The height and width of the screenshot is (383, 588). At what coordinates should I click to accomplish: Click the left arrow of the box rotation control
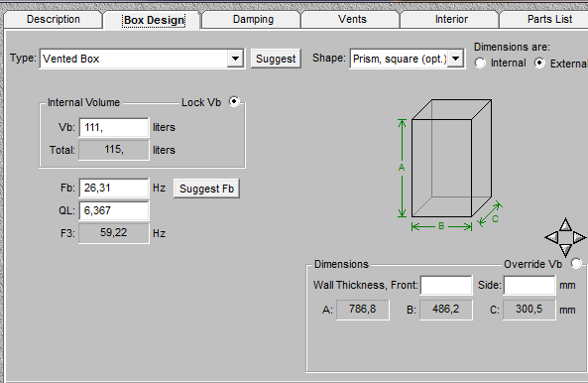coord(551,237)
